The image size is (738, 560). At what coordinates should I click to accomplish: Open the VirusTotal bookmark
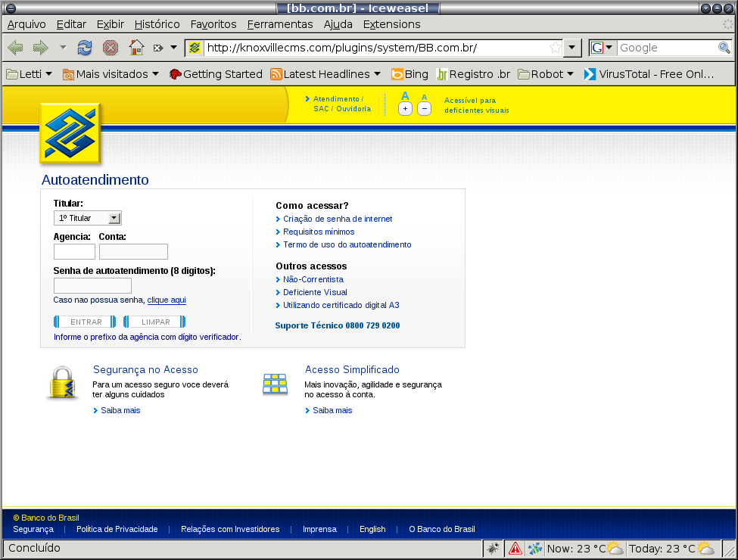(649, 74)
